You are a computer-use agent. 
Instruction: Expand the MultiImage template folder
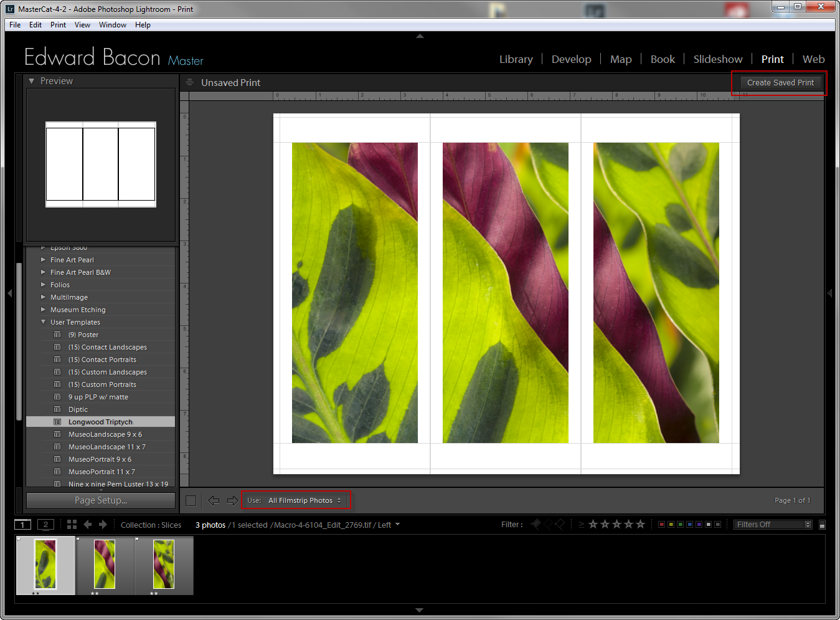click(43, 297)
